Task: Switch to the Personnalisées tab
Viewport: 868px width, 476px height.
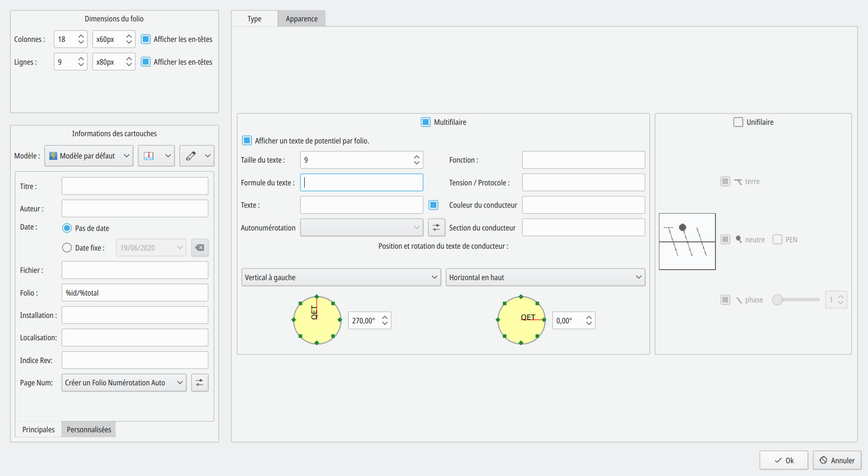Action: pos(89,430)
